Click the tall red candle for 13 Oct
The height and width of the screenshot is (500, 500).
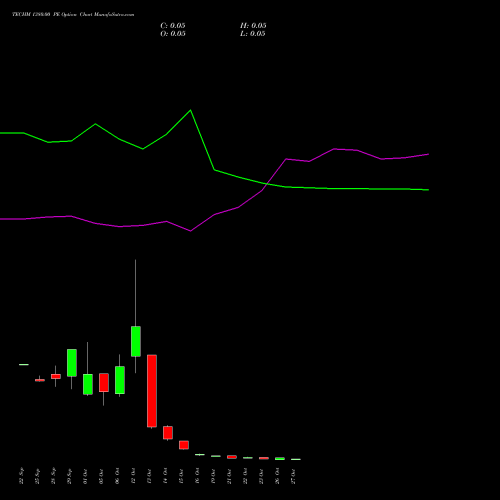coord(152,391)
